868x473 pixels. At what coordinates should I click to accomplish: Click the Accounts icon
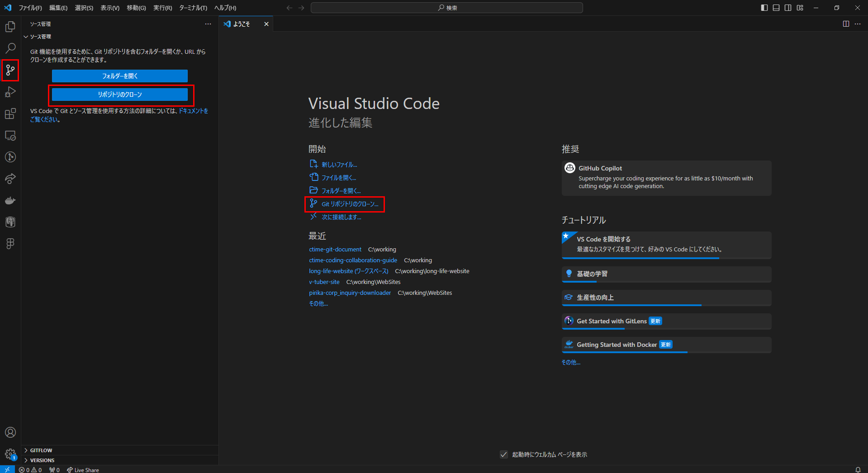coord(10,432)
